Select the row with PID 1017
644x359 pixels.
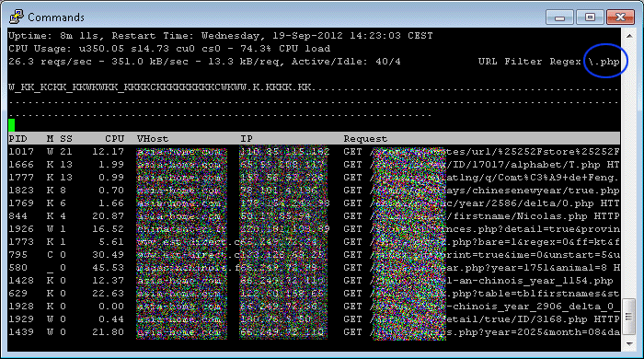315,152
